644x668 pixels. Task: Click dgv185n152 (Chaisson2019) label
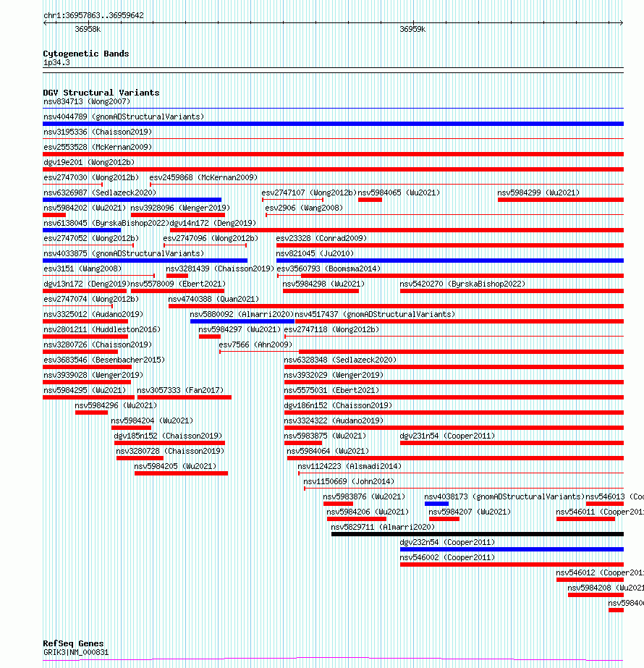coord(168,436)
